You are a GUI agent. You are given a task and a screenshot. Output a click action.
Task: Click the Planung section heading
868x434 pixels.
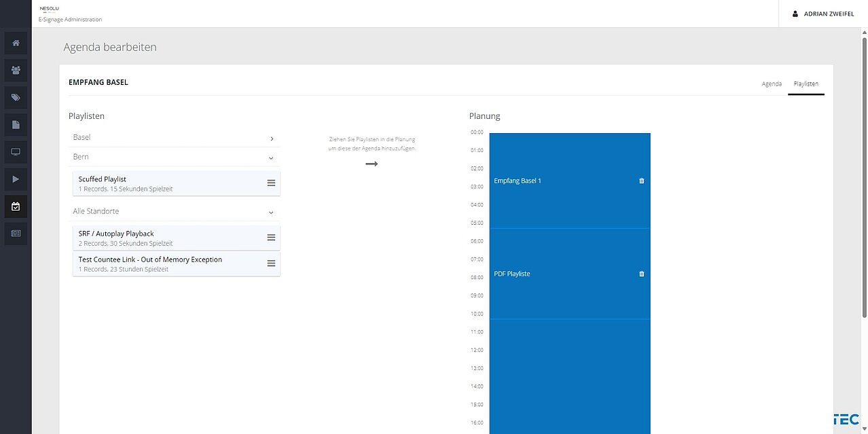pyautogui.click(x=485, y=116)
